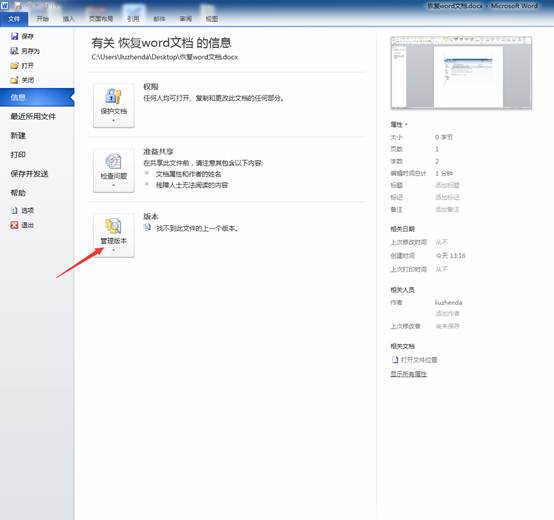Switch to the 引用 (References) tab
Image resolution: width=554 pixels, height=520 pixels.
133,19
